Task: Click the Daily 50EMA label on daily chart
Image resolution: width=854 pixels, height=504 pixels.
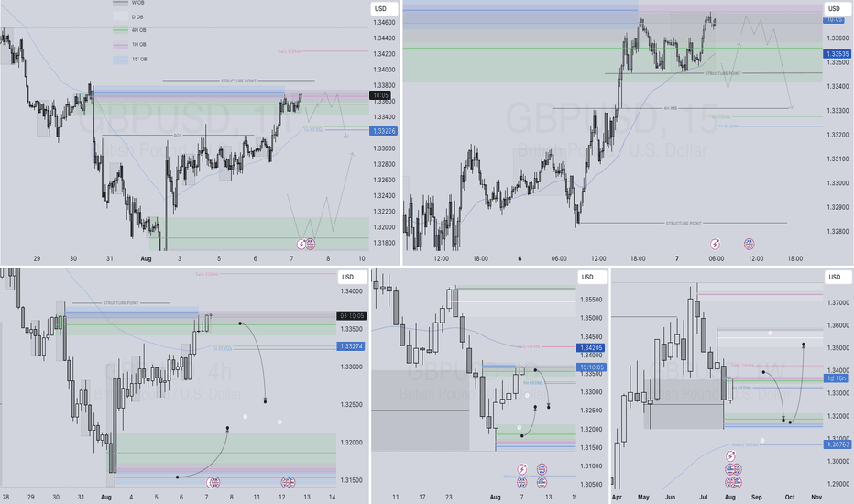Action: click(528, 346)
